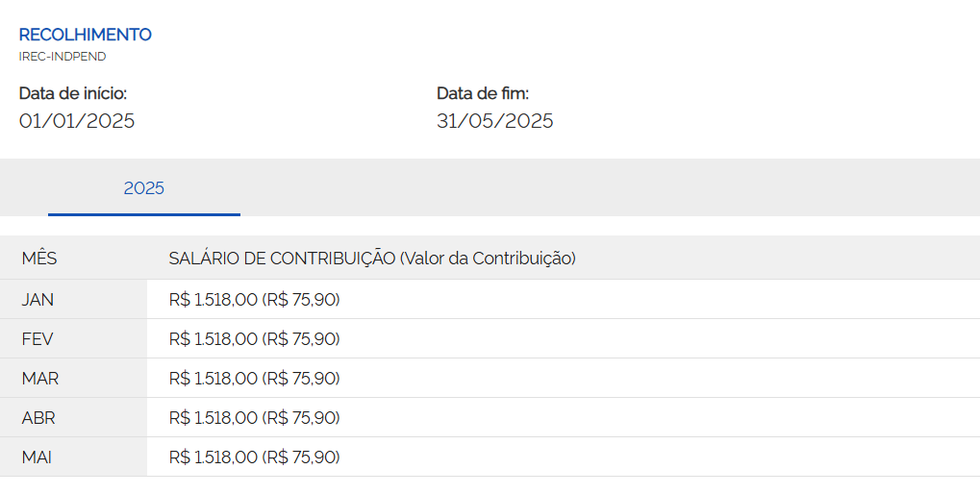Select the FEV month row cell
Image resolution: width=980 pixels, height=494 pixels.
click(73, 338)
